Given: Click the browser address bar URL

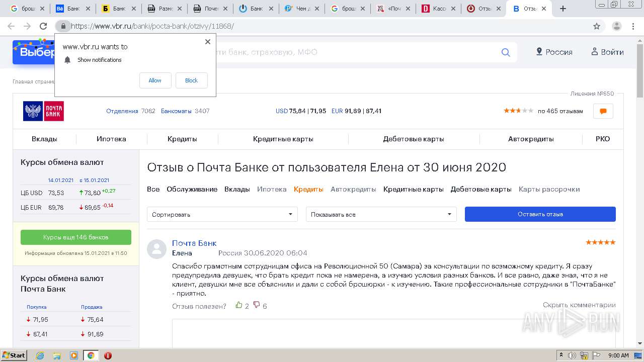Looking at the screenshot, I should coord(152,26).
